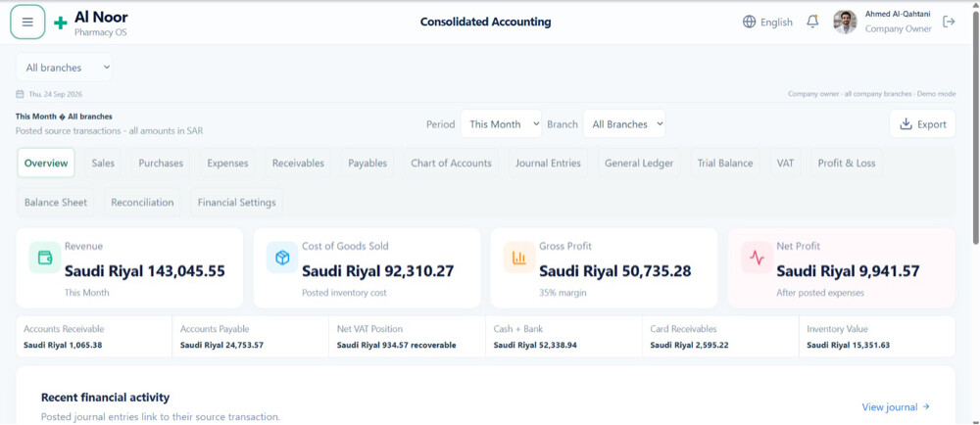Viewport: 980px width, 425px height.
Task: Open the Receivables tab
Action: [298, 163]
